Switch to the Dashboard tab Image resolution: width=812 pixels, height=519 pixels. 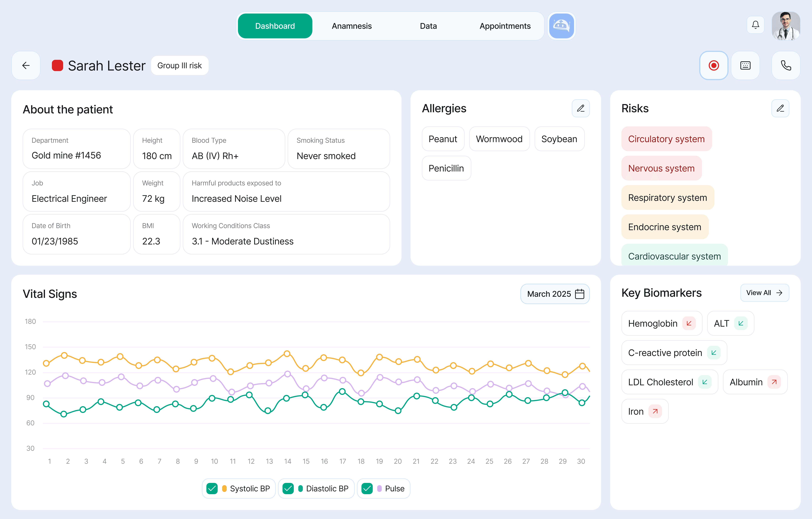pyautogui.click(x=275, y=26)
